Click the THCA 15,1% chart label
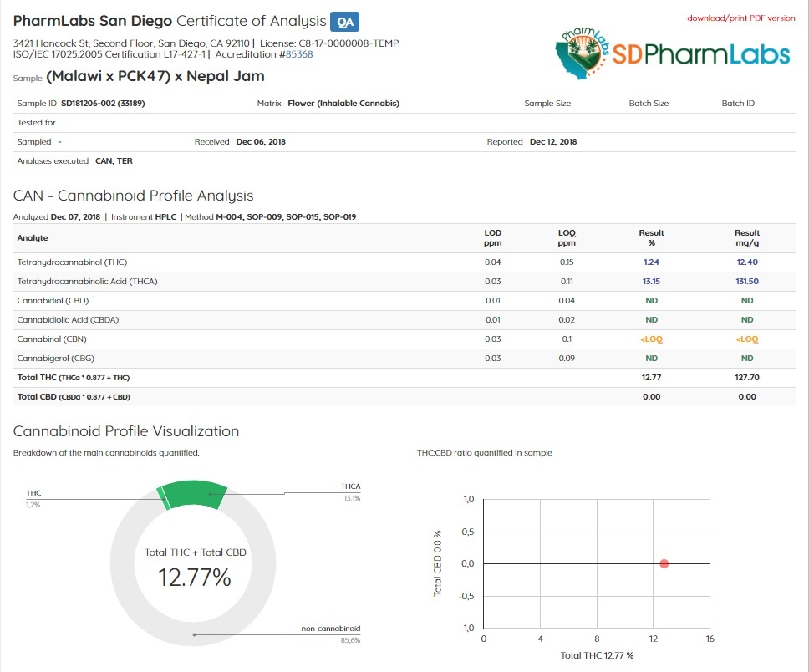809x672 pixels. pos(351,491)
